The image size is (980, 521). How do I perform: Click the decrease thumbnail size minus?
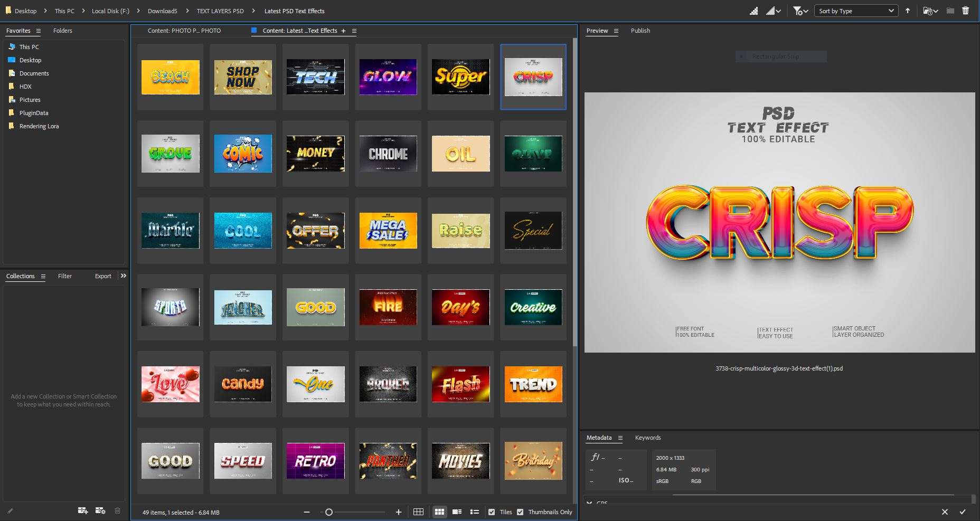tap(307, 512)
